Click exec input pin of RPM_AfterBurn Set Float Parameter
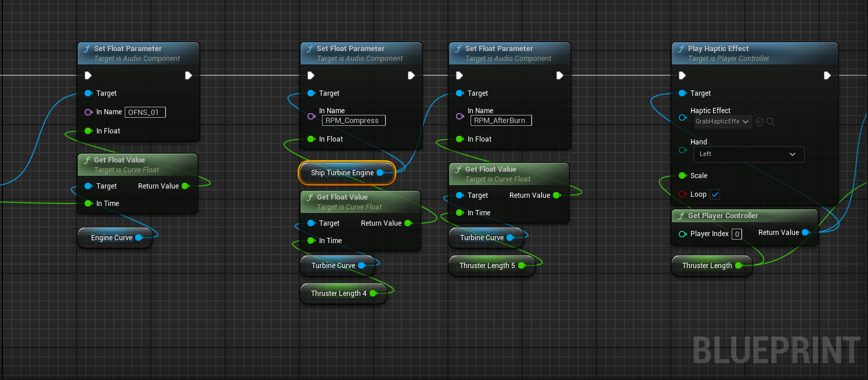Screen dimensions: 868x380 point(460,75)
